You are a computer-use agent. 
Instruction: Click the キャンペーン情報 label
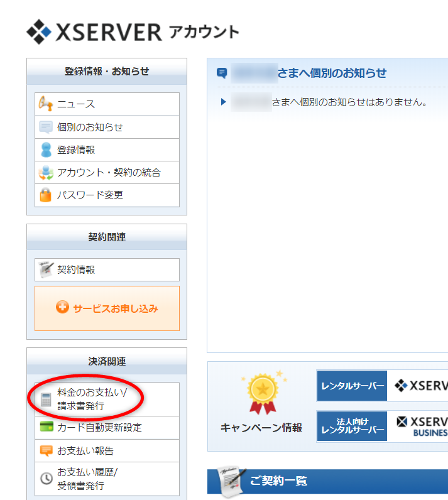(261, 428)
